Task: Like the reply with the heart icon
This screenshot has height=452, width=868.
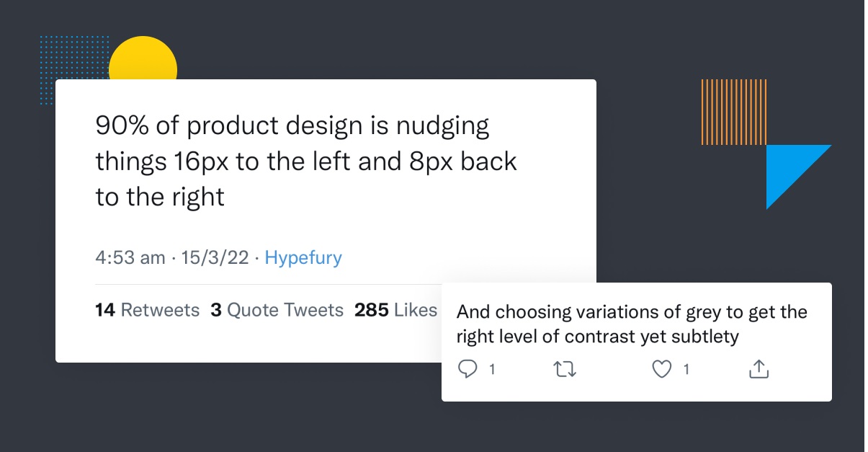Action: (x=661, y=370)
